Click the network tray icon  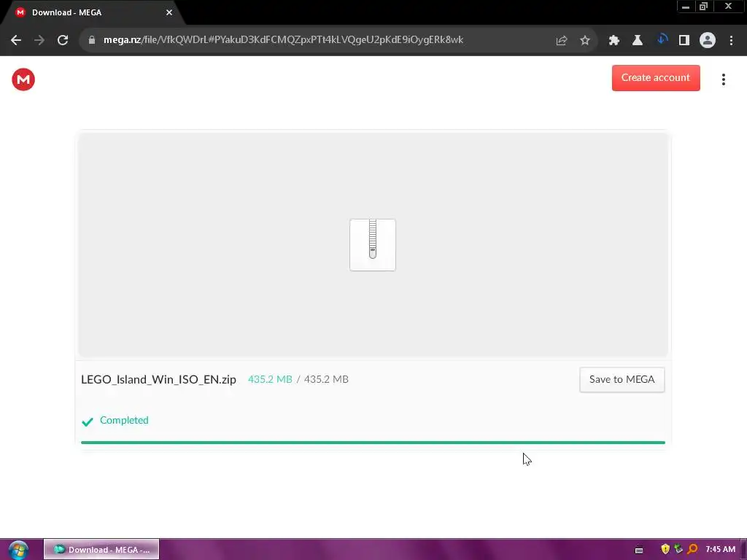point(678,549)
